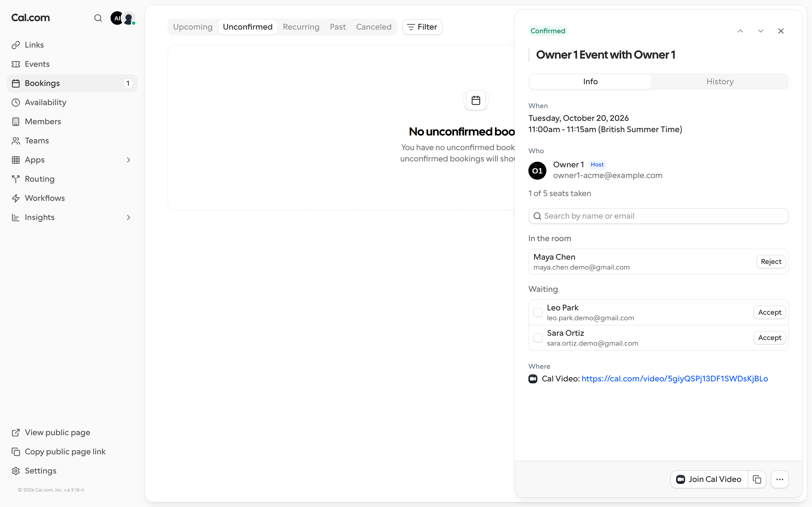This screenshot has height=507, width=812.
Task: Open the three-dots more actions menu
Action: coord(780,479)
